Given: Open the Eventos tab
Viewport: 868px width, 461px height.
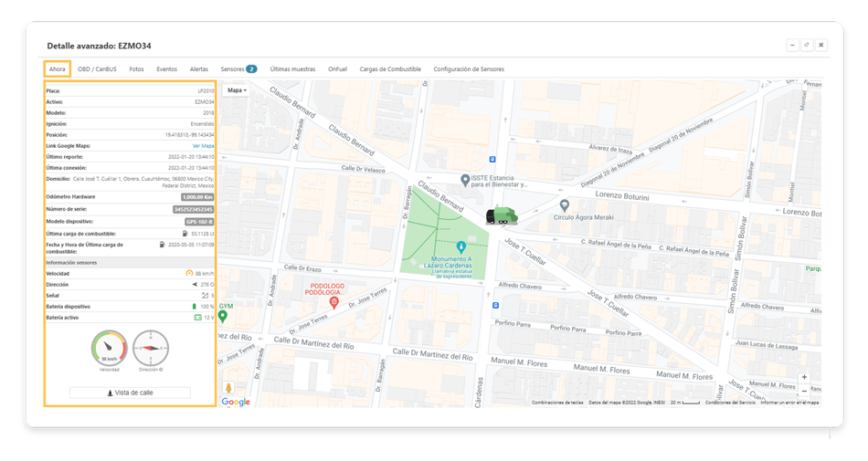Looking at the screenshot, I should point(166,69).
